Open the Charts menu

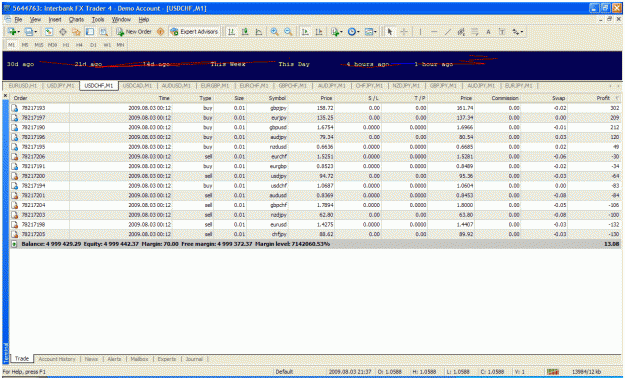click(76, 20)
